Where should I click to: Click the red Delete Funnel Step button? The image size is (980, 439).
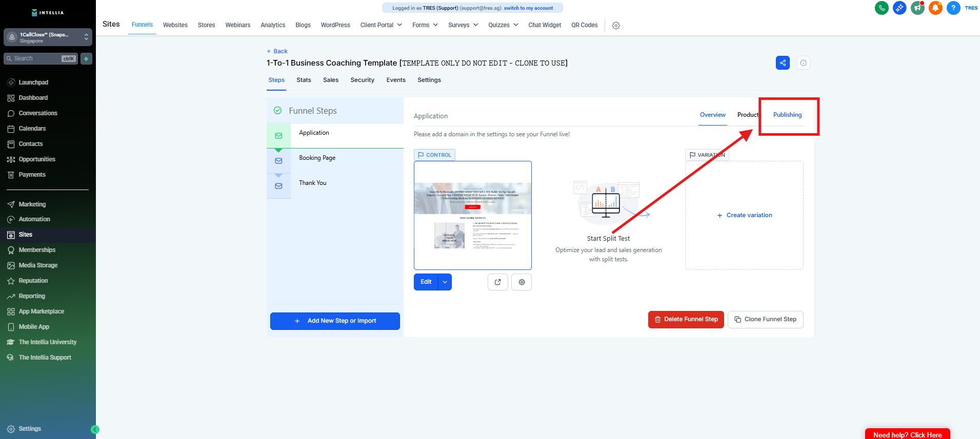686,320
